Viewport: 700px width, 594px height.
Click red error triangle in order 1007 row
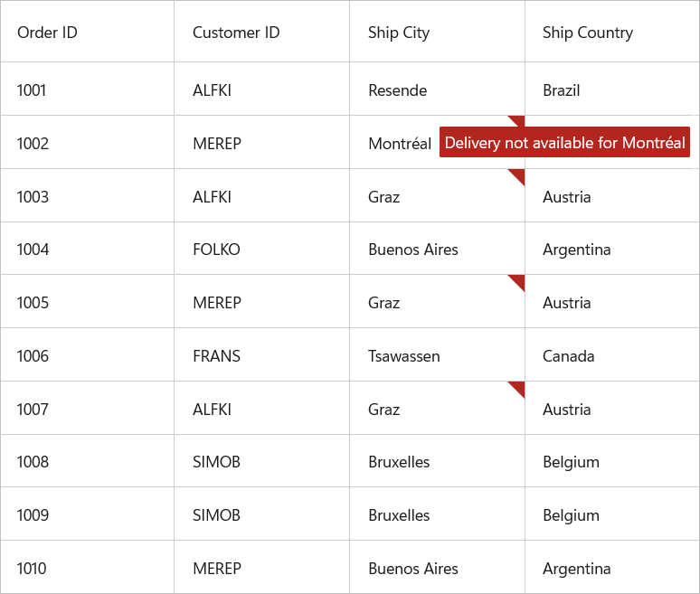(518, 388)
